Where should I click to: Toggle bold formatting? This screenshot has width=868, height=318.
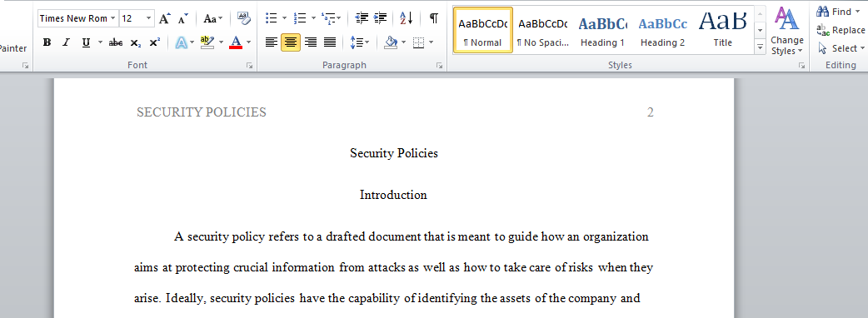click(x=47, y=42)
